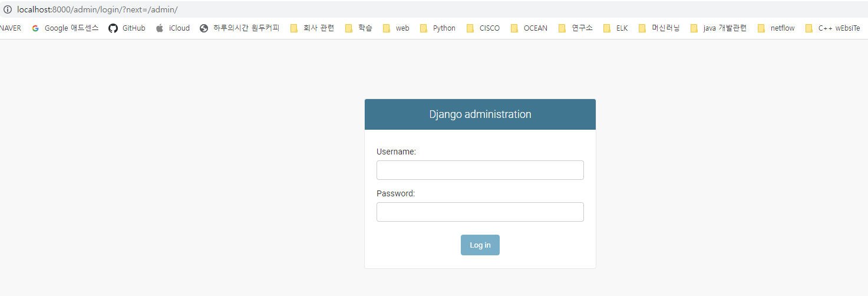
Task: Focus the Password input field
Action: [480, 212]
